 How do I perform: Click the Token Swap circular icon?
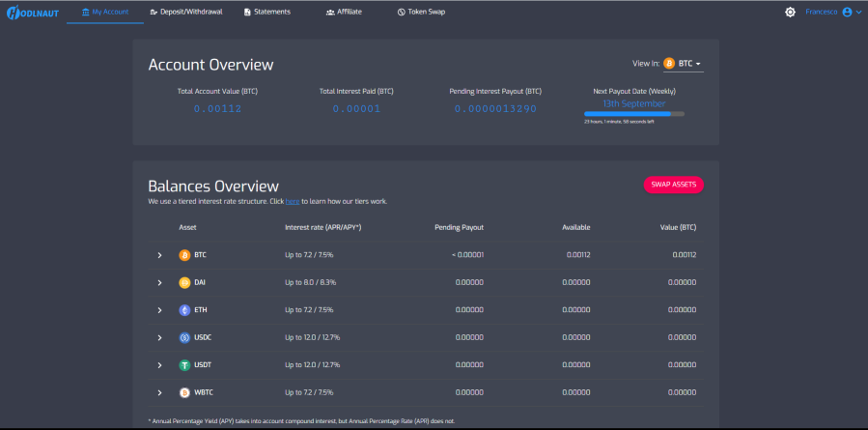402,13
